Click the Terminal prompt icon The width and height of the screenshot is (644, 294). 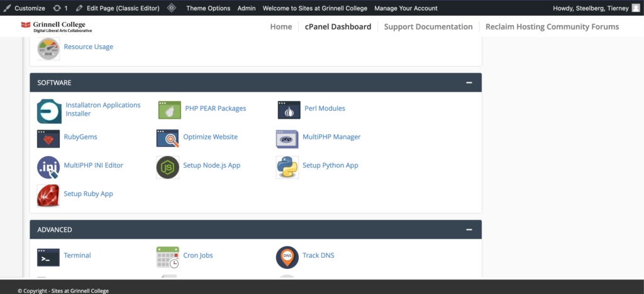(x=48, y=257)
